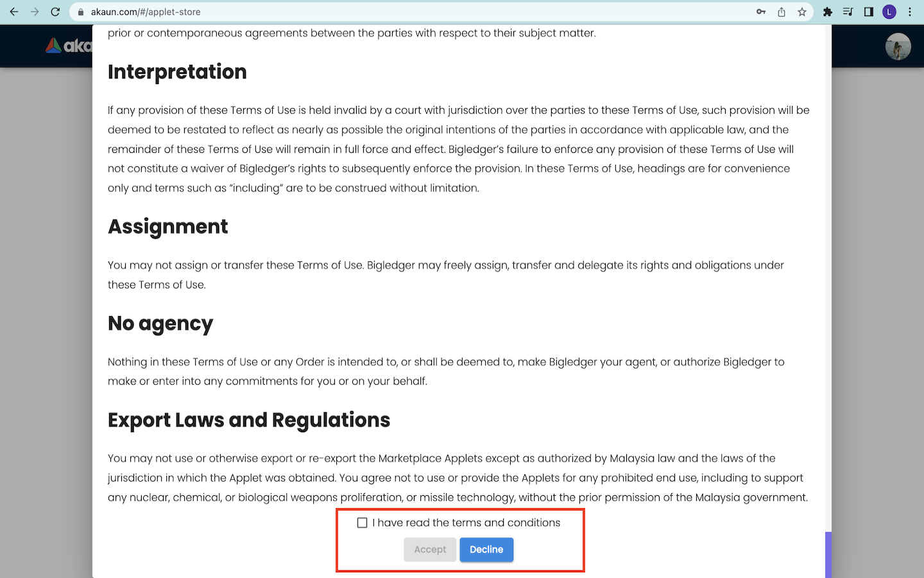This screenshot has width=924, height=578.
Task: Click the 'I have read the terms and conditions' label
Action: click(x=466, y=523)
